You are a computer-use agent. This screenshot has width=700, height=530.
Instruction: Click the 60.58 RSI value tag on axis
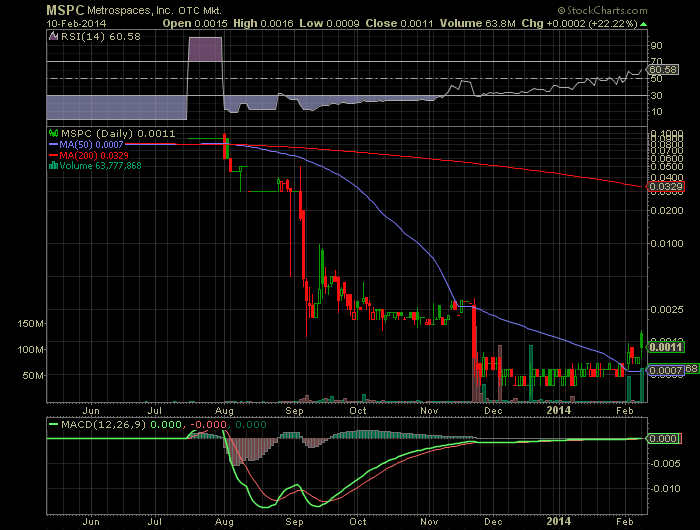tap(663, 70)
